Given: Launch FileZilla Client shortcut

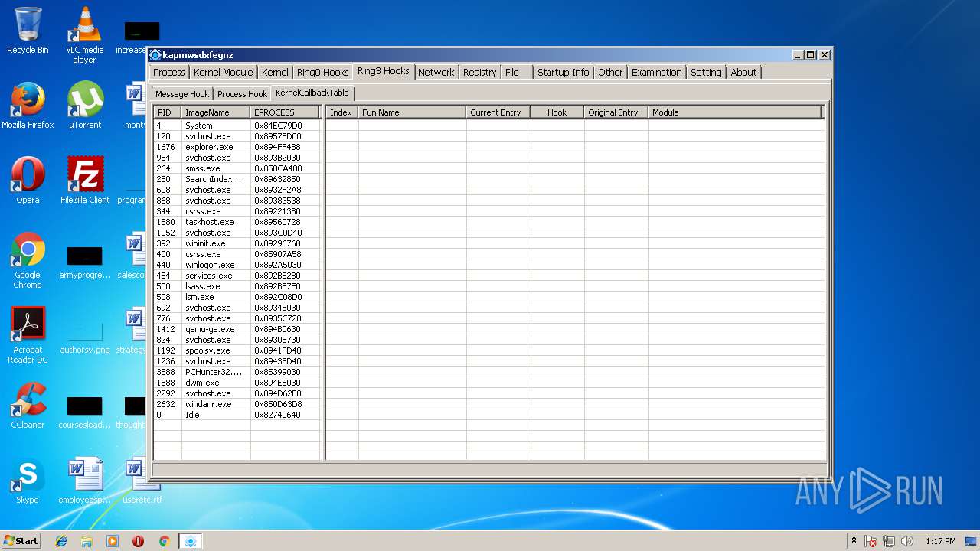Looking at the screenshot, I should pos(84,181).
